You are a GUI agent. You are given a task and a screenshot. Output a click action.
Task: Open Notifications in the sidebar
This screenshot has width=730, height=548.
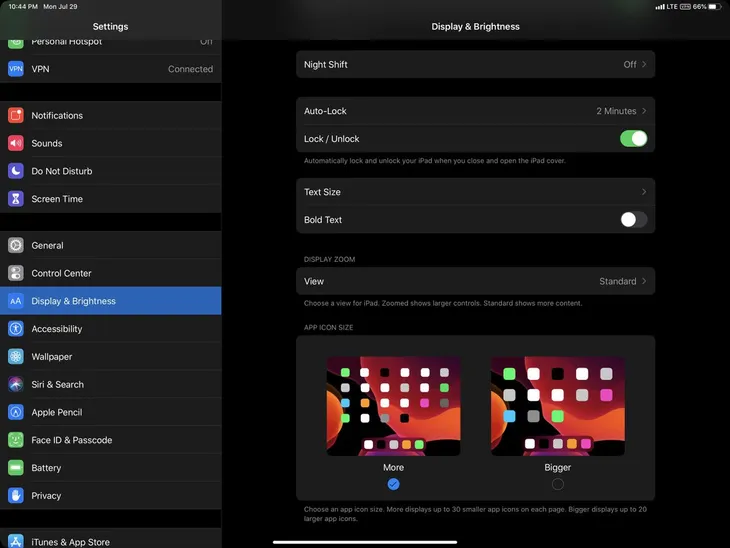(111, 115)
